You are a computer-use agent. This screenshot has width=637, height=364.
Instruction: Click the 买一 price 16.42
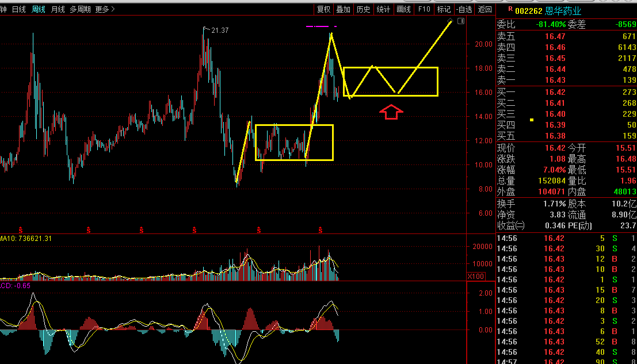point(555,93)
